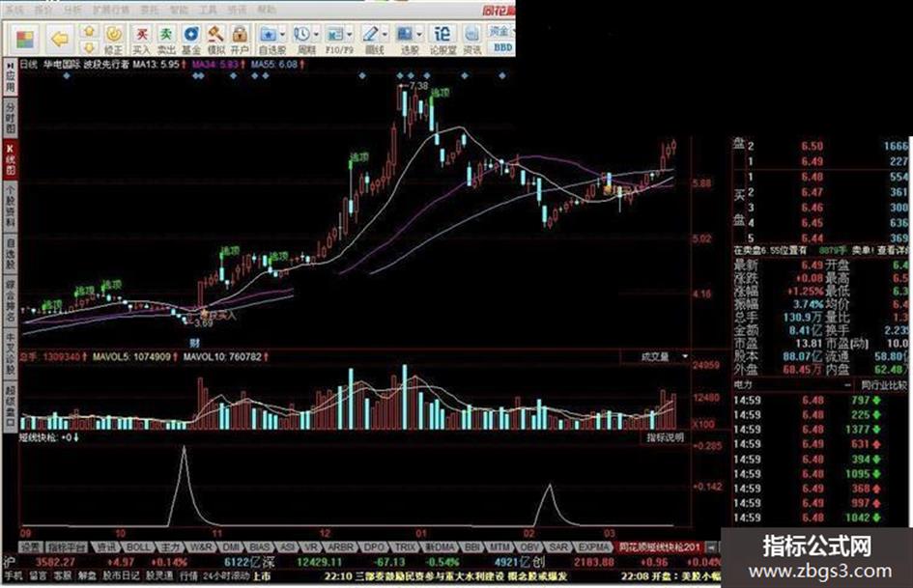Switch to the MTM indicator tab
Screen dimensions: 913x588
coord(499,547)
